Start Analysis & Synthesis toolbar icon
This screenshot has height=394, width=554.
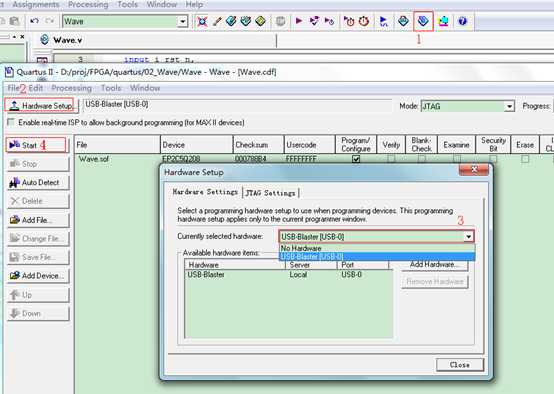pyautogui.click(x=314, y=21)
